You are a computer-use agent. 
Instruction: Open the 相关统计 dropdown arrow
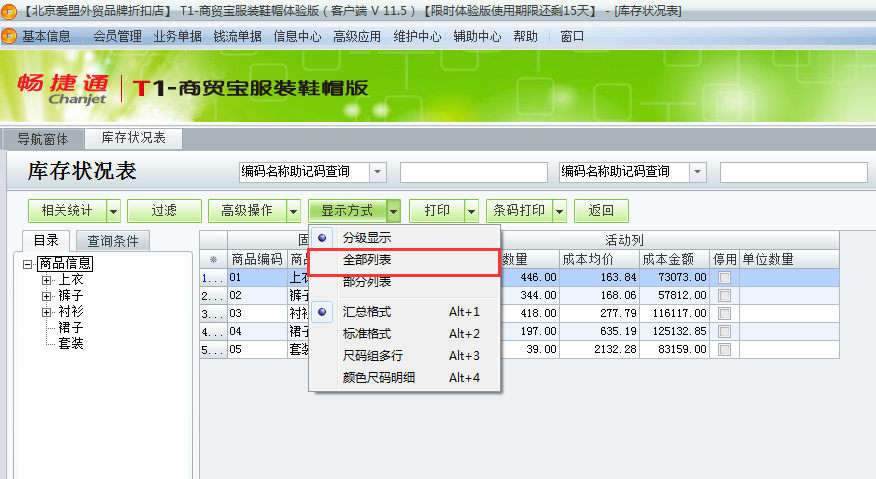click(113, 211)
